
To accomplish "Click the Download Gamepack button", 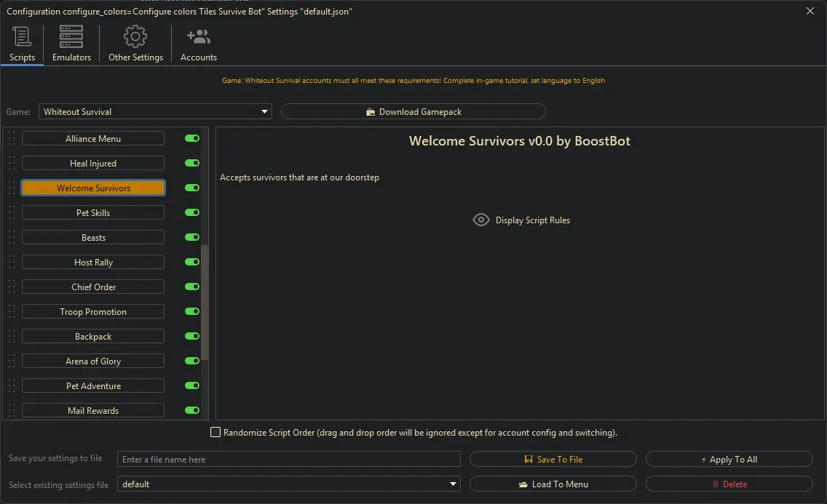I will click(x=413, y=112).
